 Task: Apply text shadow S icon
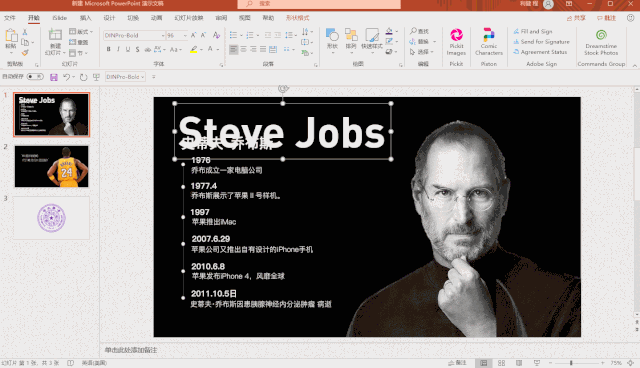coord(138,49)
